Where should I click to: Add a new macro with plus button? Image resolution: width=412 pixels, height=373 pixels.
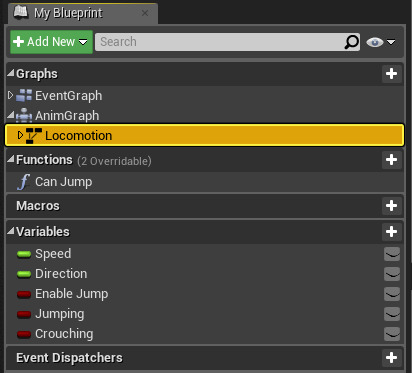point(391,206)
